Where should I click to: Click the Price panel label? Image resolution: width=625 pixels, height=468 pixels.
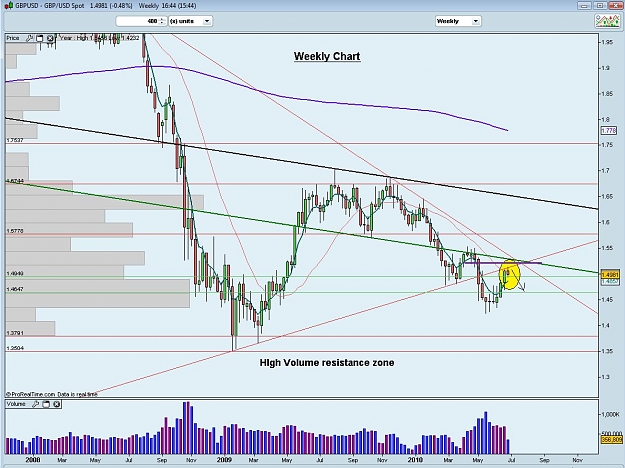[x=13, y=38]
